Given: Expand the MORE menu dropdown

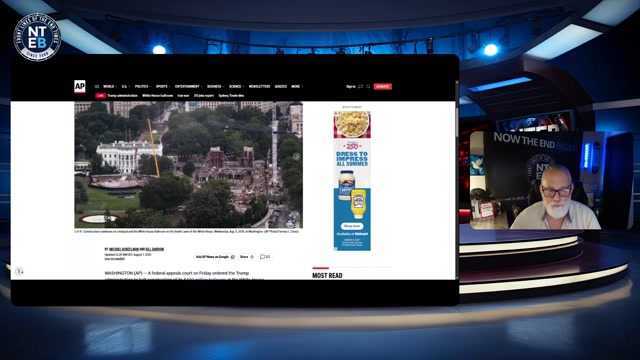Looking at the screenshot, I should coord(297,87).
